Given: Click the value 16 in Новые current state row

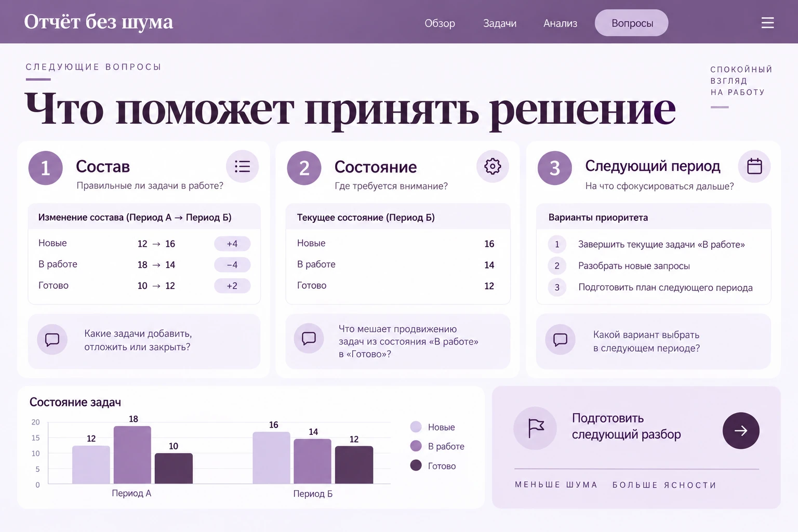Looking at the screenshot, I should (x=489, y=244).
